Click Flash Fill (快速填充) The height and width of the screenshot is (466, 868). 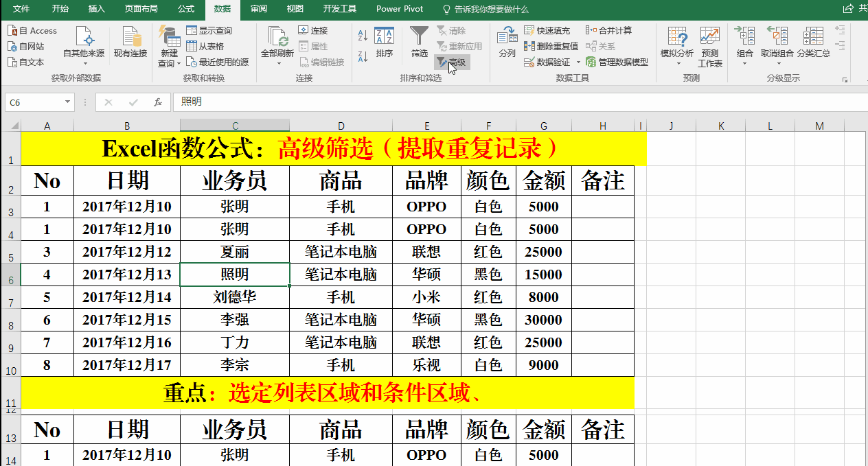click(x=547, y=30)
